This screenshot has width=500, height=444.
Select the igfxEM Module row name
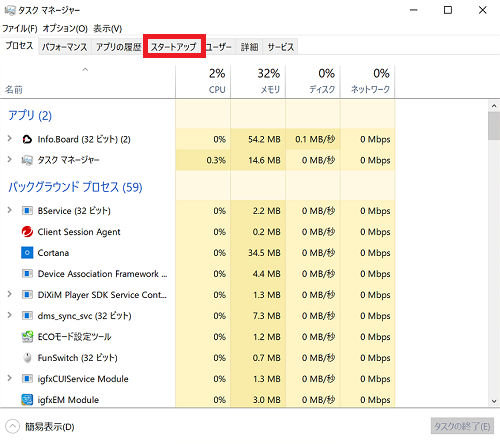[68, 400]
